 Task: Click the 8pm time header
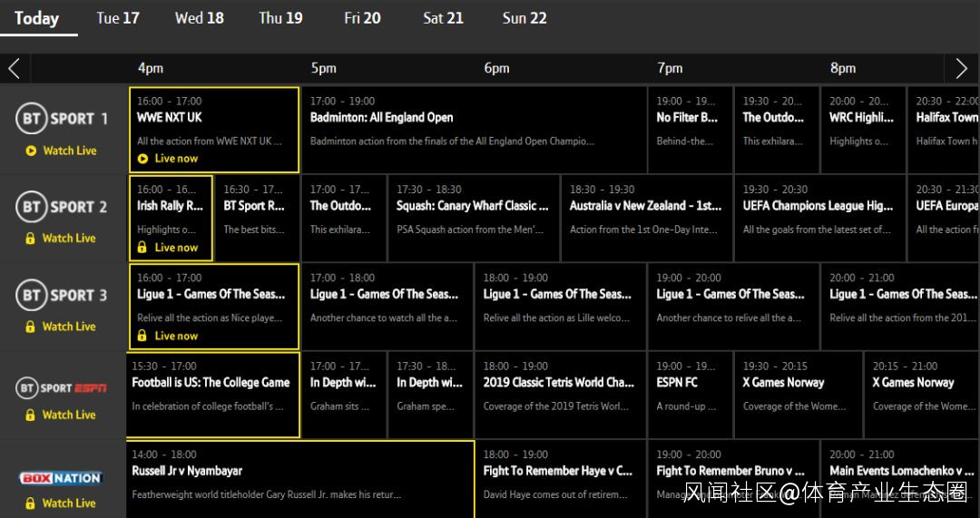point(843,68)
